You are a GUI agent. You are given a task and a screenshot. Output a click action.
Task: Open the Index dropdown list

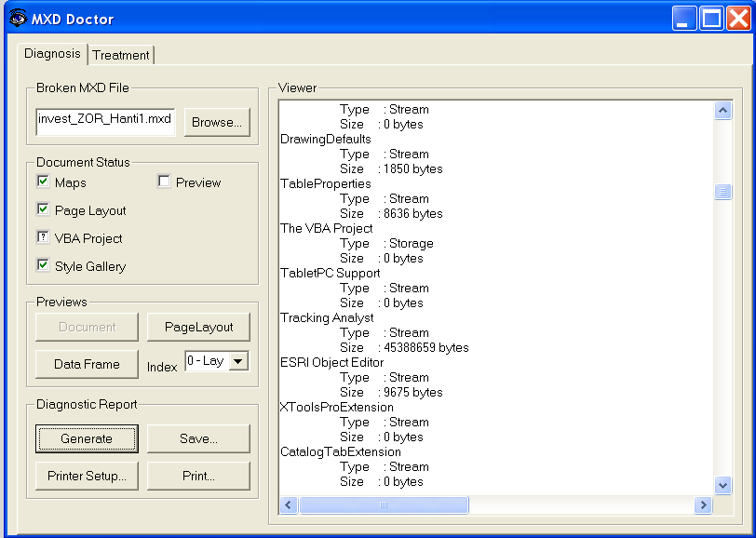click(238, 361)
